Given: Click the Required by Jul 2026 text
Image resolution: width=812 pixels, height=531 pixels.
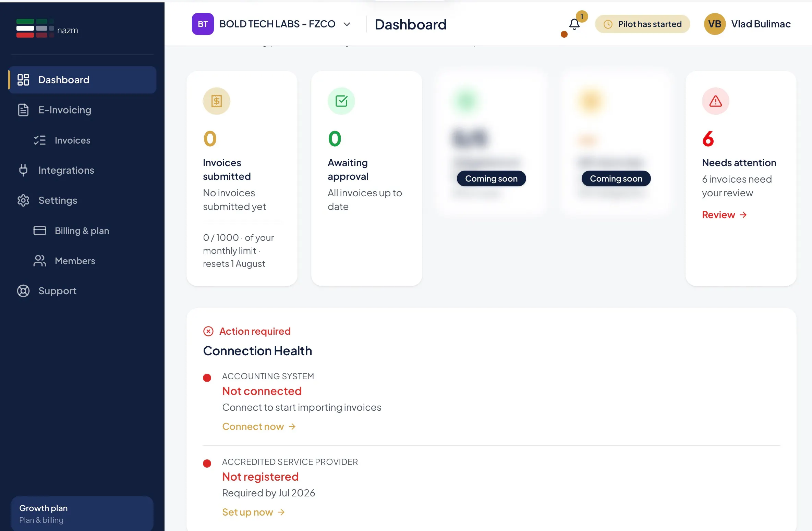Looking at the screenshot, I should [268, 493].
